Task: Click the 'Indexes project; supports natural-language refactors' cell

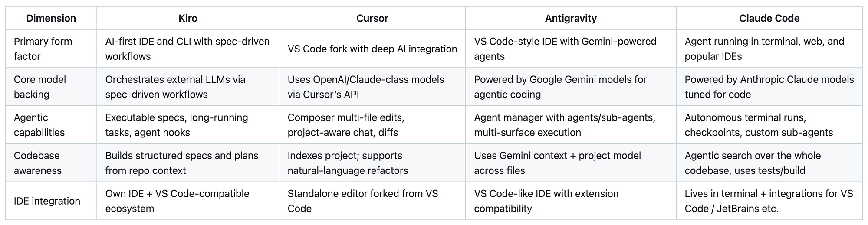Action: click(372, 163)
